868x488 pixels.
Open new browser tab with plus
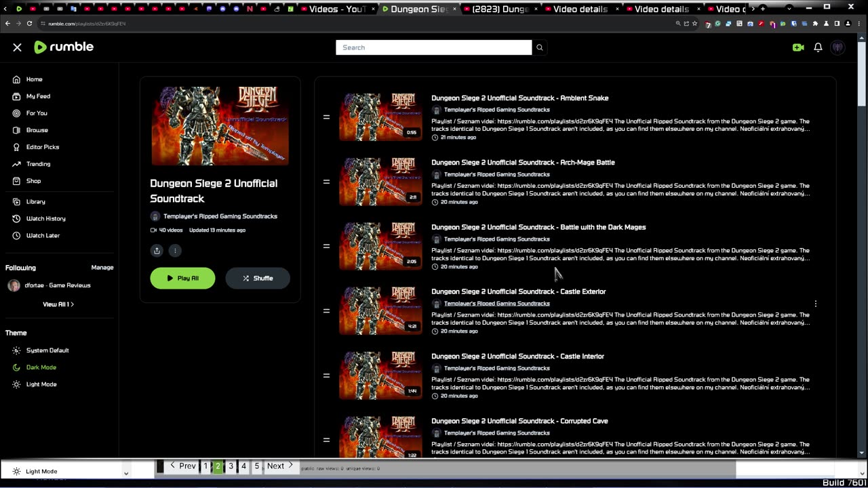click(763, 9)
